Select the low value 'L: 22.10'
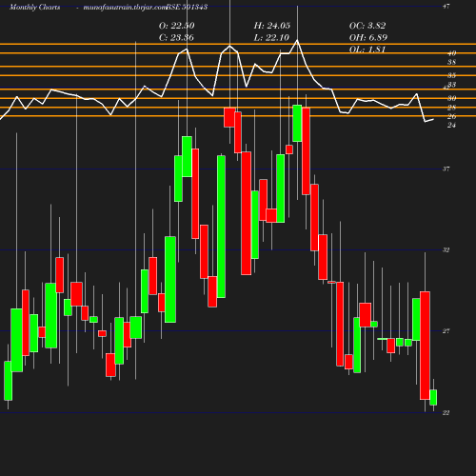The width and height of the screenshot is (476, 476). [271, 37]
